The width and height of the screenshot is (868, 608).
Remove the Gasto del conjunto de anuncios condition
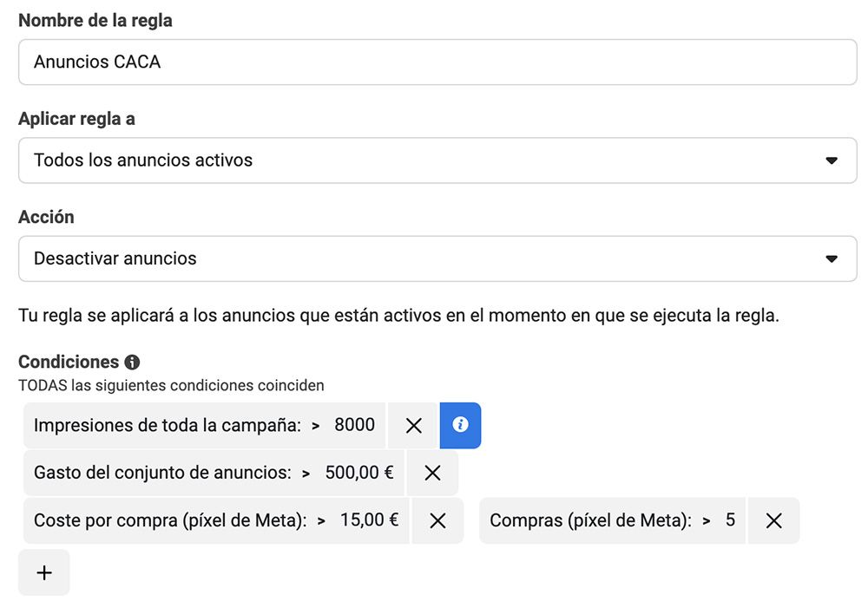[x=433, y=473]
